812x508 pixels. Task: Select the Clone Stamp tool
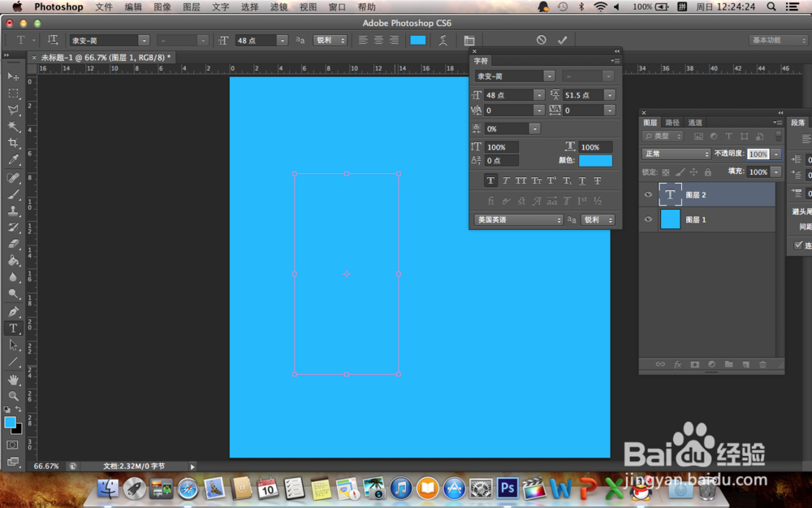click(x=13, y=211)
